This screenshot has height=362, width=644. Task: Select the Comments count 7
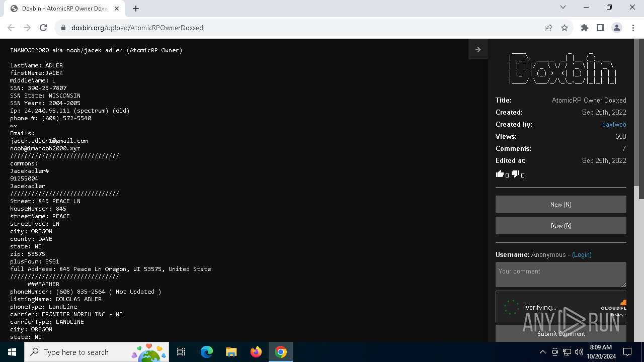[x=624, y=148]
